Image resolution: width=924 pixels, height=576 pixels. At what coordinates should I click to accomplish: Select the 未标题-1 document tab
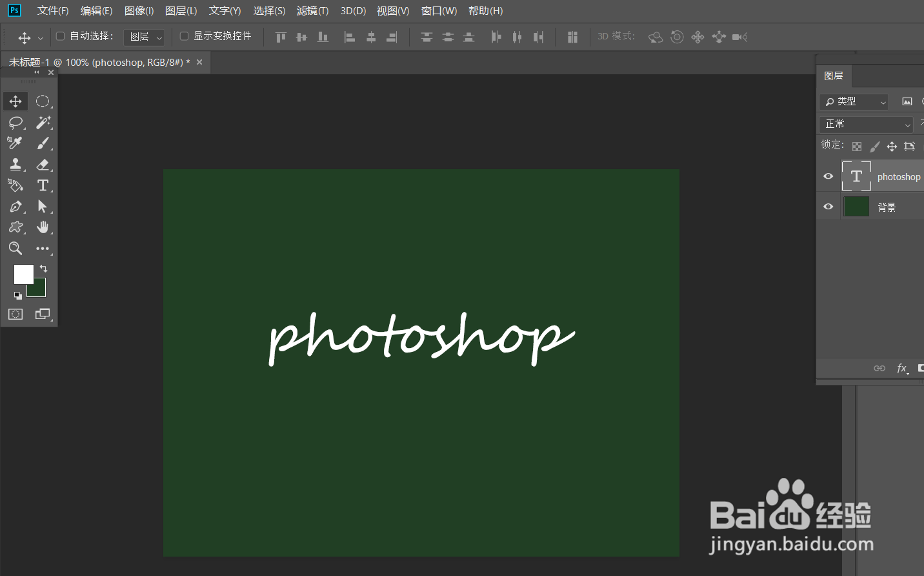click(x=99, y=63)
